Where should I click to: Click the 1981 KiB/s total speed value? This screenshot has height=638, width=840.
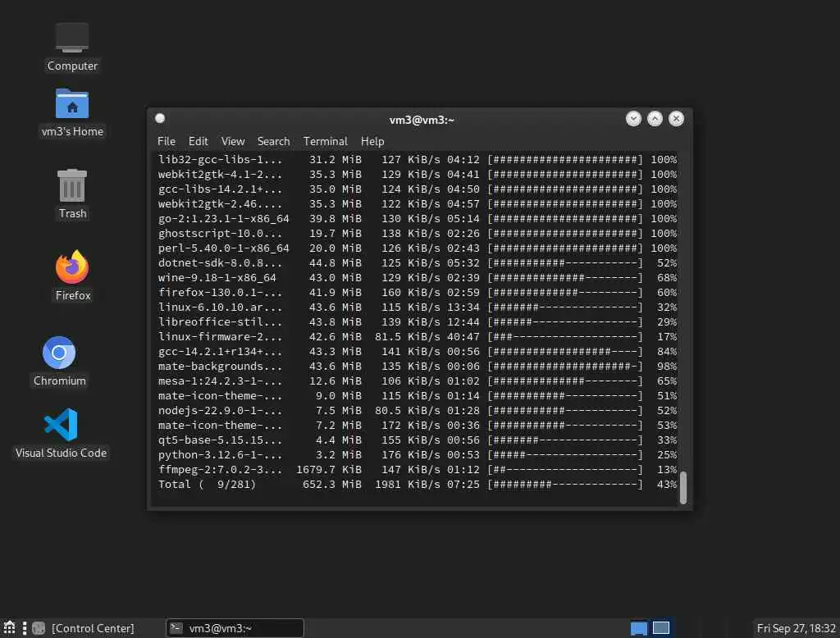(407, 485)
